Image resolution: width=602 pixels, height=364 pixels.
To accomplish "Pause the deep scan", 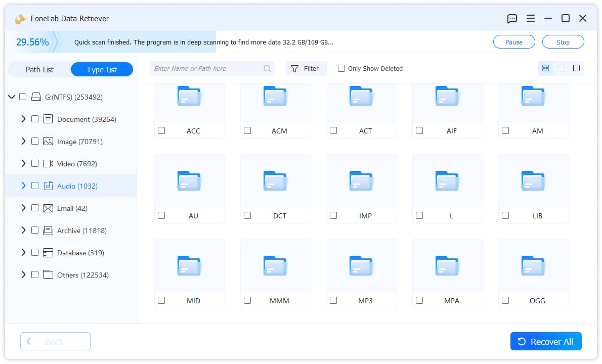I will 513,42.
